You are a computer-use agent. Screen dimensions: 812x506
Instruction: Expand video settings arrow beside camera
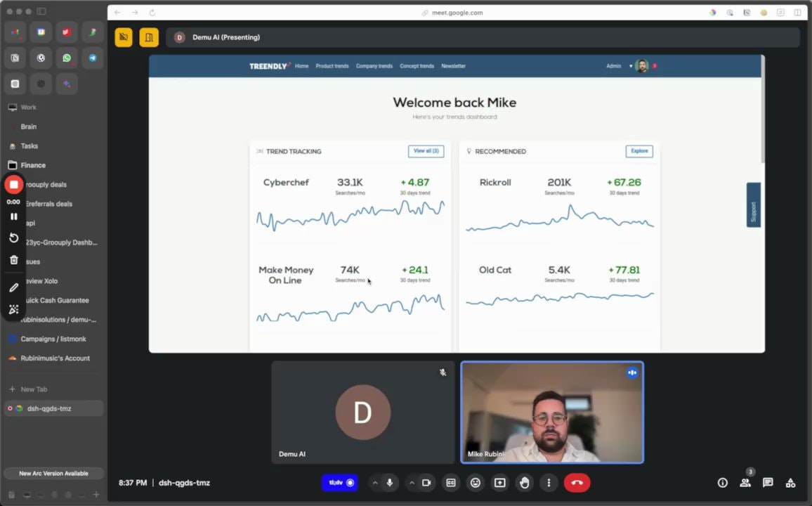412,483
